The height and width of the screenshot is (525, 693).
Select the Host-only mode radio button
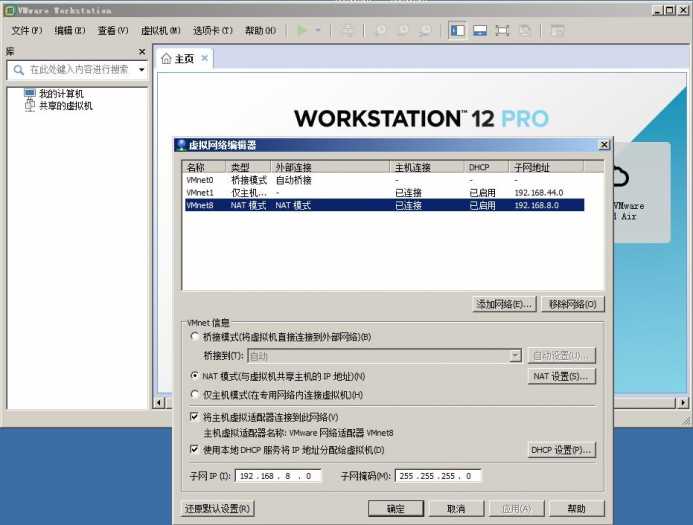pyautogui.click(x=195, y=395)
